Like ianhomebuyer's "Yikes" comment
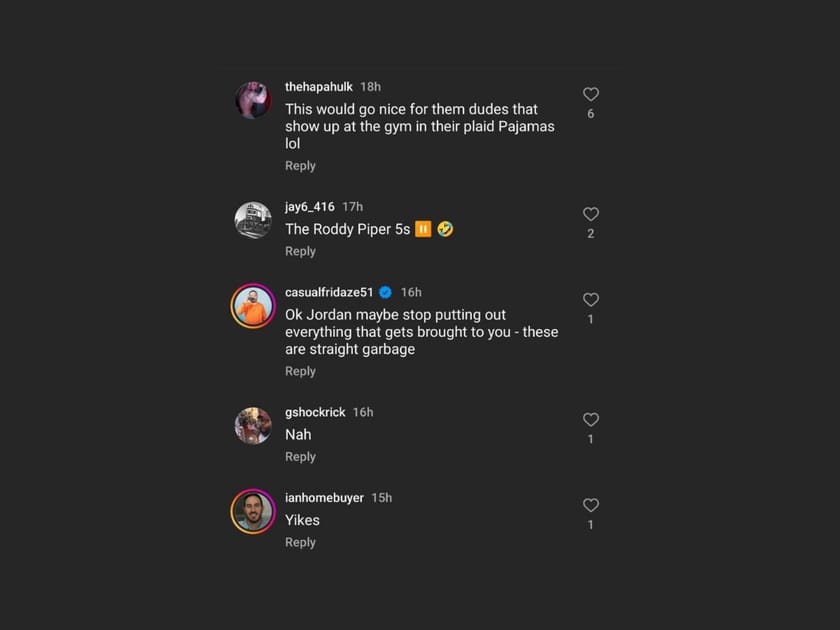The image size is (840, 630). pos(591,505)
